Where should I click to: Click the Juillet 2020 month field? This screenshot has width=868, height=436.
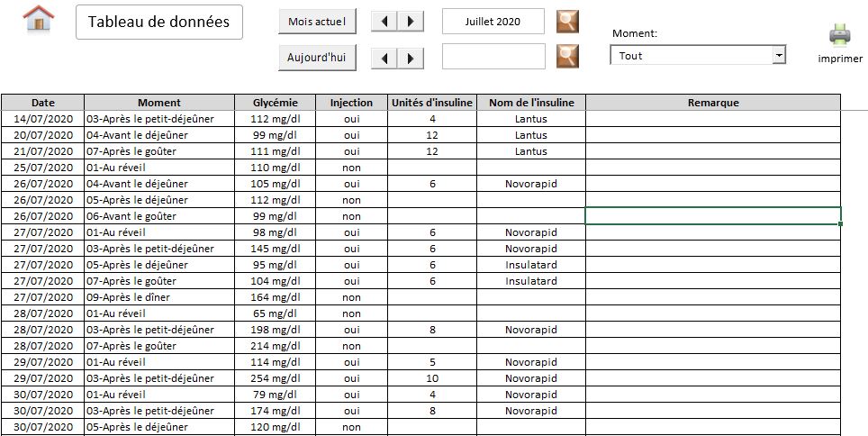tap(493, 22)
